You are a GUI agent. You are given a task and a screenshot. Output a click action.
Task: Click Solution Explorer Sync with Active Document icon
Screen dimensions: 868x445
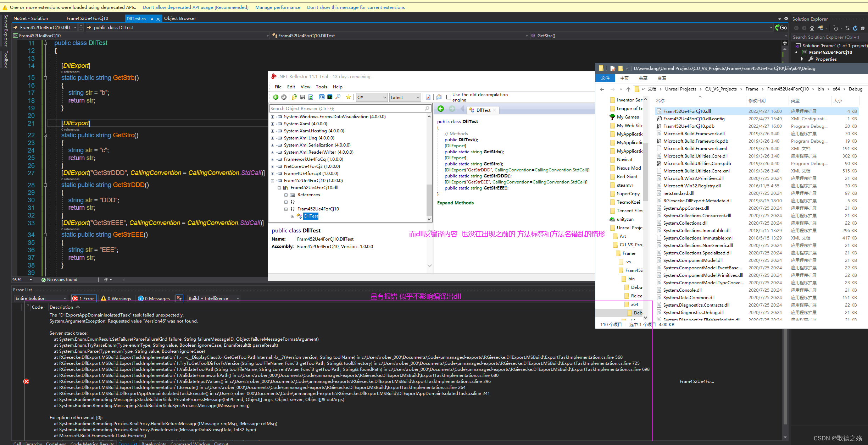click(x=847, y=28)
